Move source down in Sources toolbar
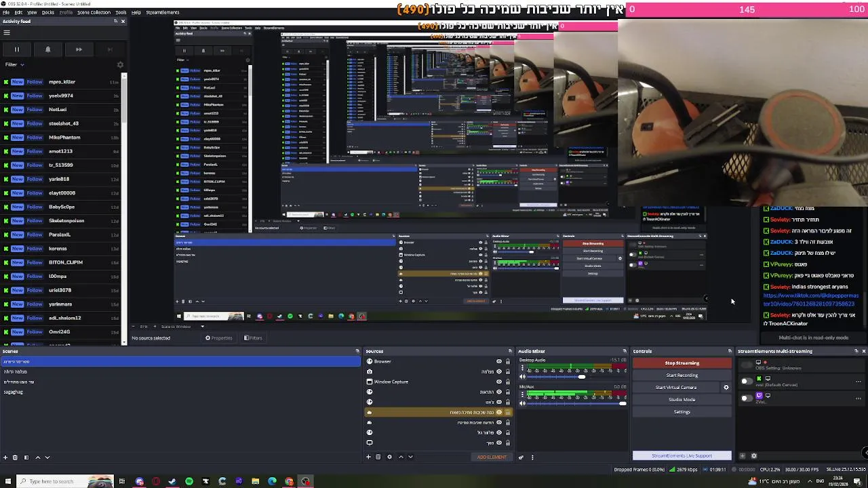 coord(410,457)
